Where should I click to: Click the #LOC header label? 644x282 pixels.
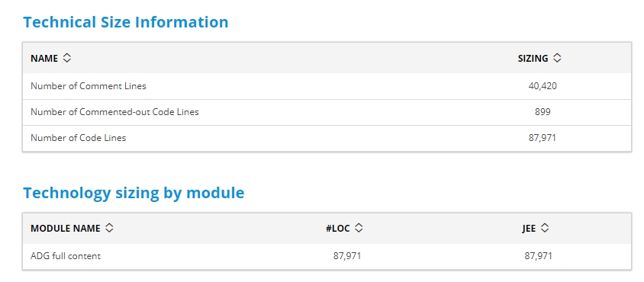[x=337, y=228]
